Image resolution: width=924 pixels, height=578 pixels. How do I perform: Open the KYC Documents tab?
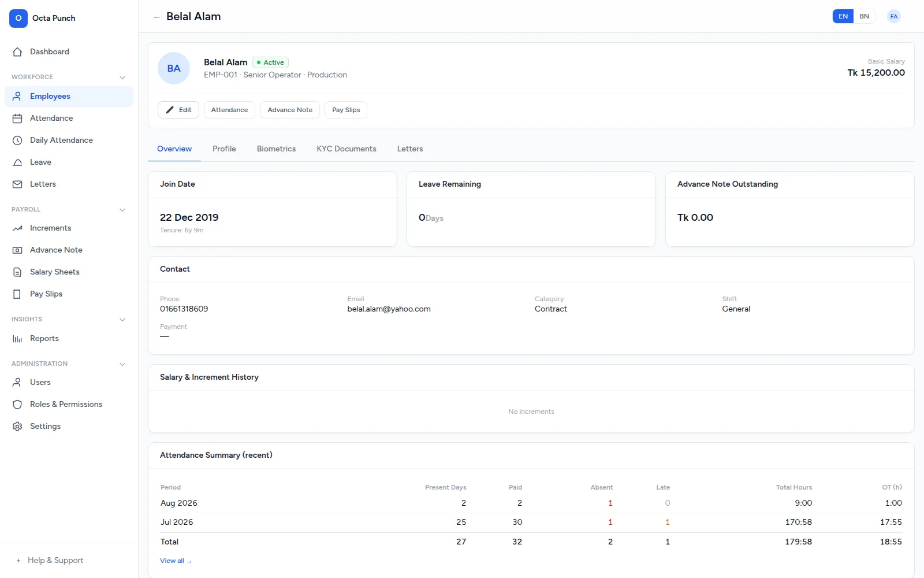(346, 149)
